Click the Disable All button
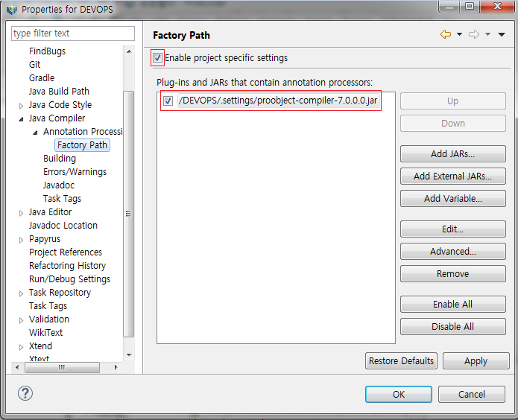 (453, 327)
